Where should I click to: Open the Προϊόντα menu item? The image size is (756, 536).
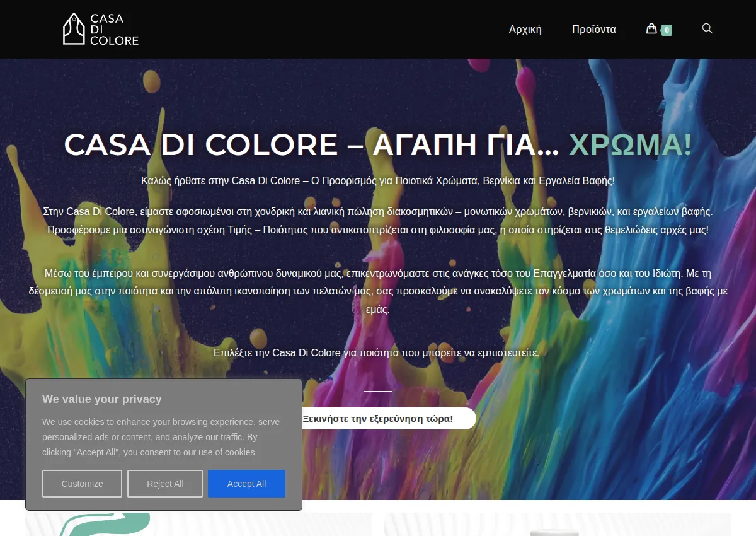pyautogui.click(x=593, y=29)
